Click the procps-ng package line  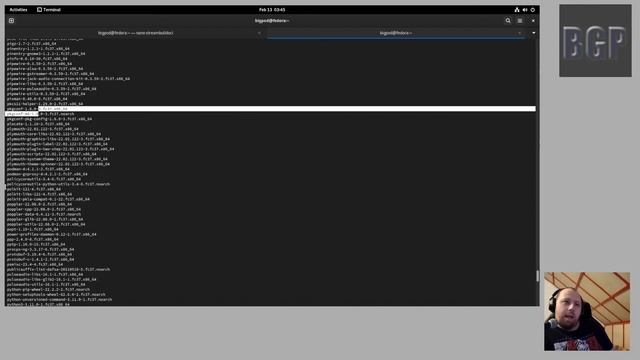coord(40,249)
